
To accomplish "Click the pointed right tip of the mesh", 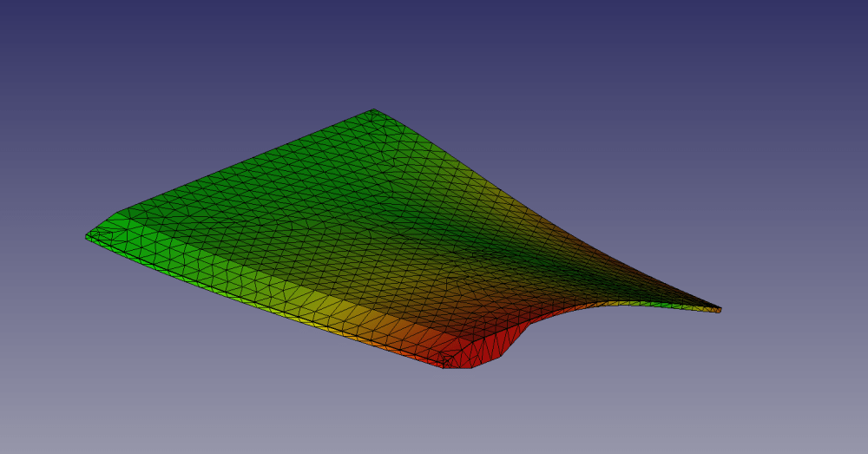I will click(x=719, y=309).
